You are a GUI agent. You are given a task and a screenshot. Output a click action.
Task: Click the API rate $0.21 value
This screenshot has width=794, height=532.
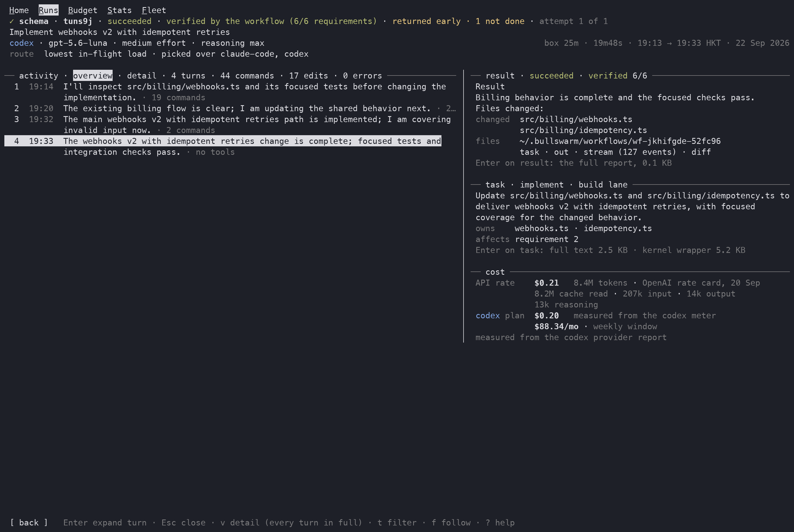tap(546, 283)
